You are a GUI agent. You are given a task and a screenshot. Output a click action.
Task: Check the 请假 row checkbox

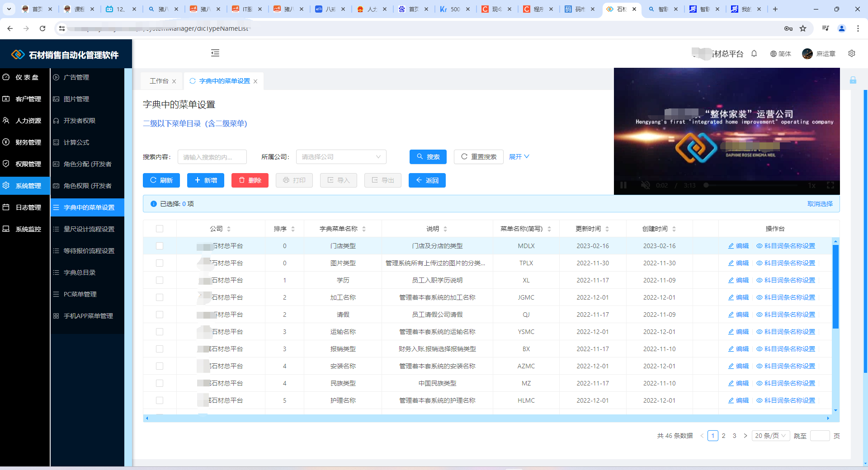coord(160,315)
